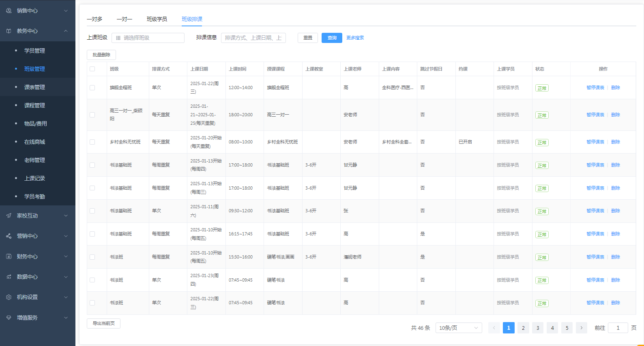Click the 导出当前页 button

point(103,323)
